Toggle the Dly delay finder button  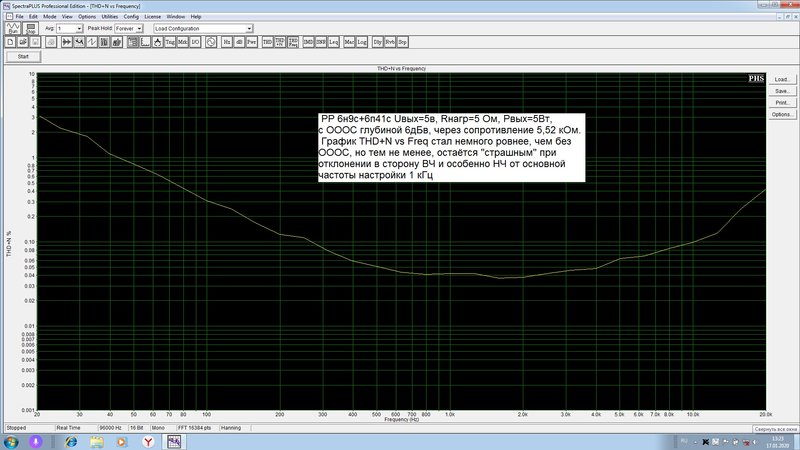tap(378, 42)
